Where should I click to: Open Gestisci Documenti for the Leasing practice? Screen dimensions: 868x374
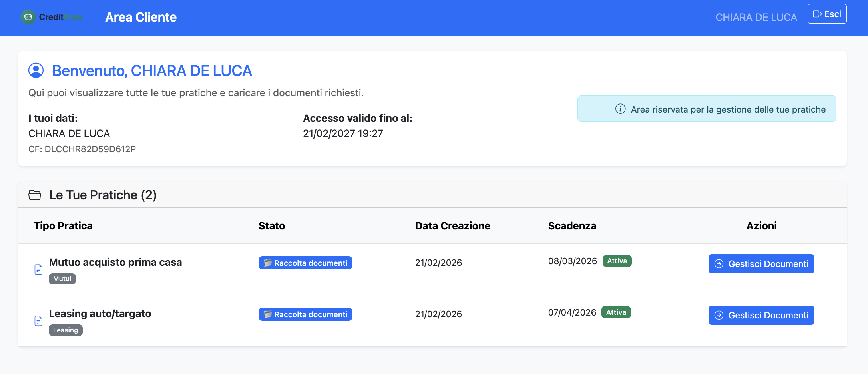[761, 315]
